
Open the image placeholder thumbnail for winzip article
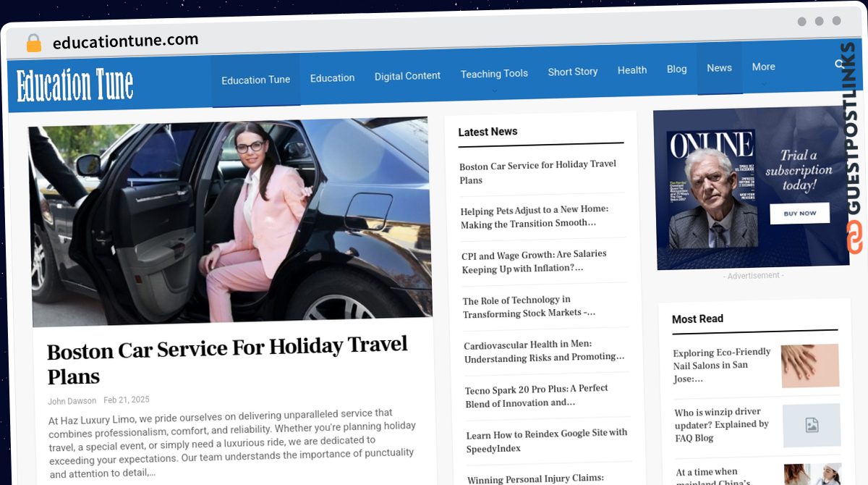click(812, 425)
